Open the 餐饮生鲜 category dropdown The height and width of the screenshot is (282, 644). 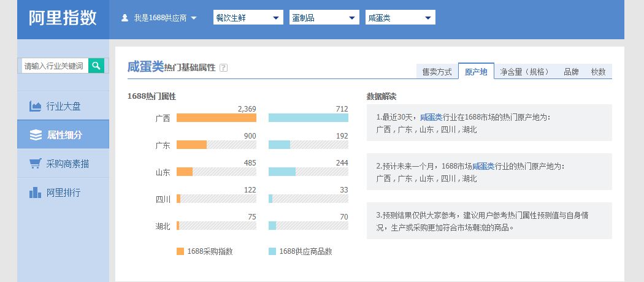coord(248,18)
